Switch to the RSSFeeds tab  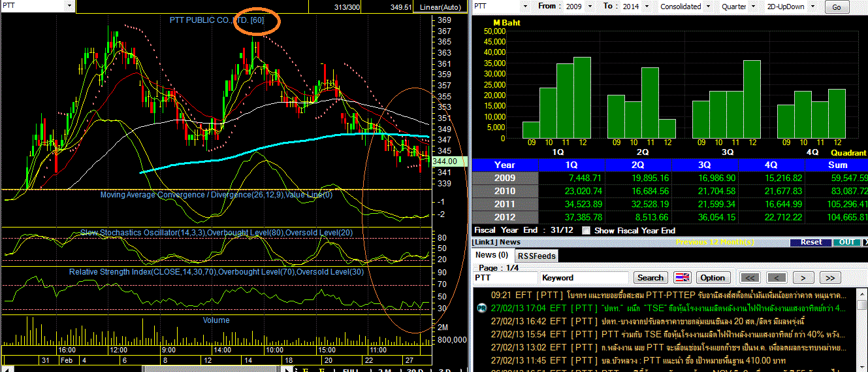point(537,256)
